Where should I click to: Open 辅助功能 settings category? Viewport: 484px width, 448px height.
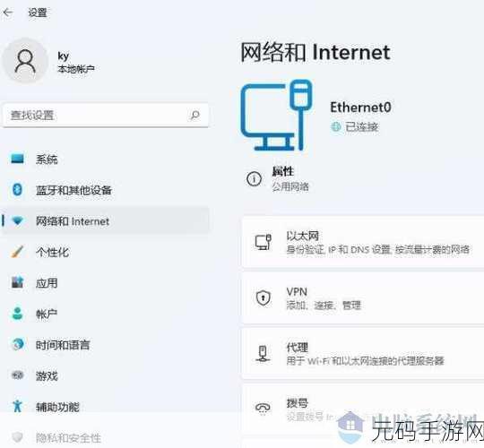pyautogui.click(x=106, y=407)
